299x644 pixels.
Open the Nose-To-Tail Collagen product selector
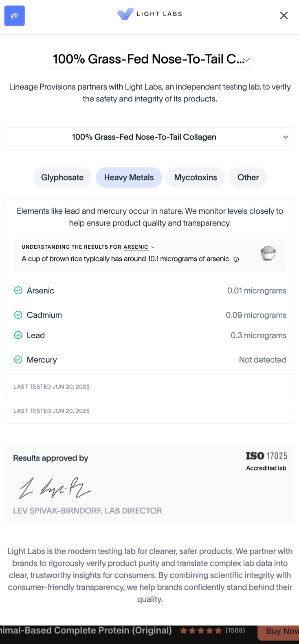point(149,137)
